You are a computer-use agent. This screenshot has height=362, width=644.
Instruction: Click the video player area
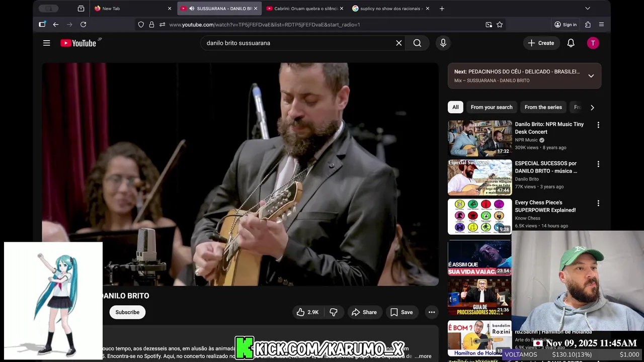pyautogui.click(x=240, y=174)
